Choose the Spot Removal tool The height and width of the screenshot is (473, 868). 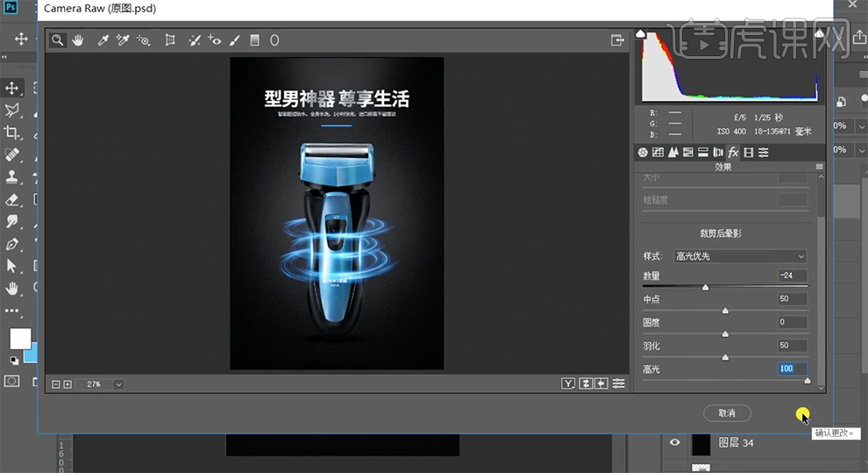point(193,40)
